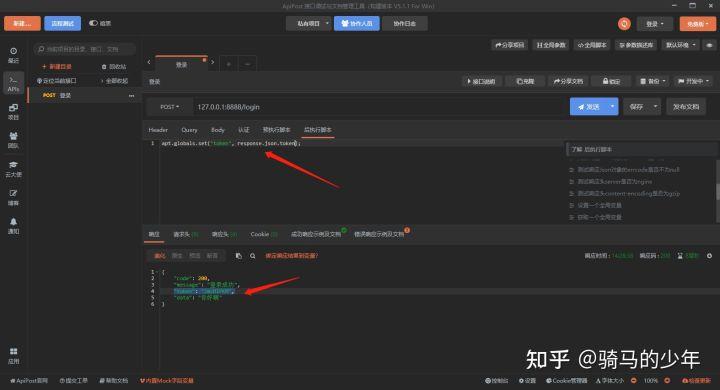720x390 pixels.
Task: Switch to the Query tab
Action: pos(189,130)
